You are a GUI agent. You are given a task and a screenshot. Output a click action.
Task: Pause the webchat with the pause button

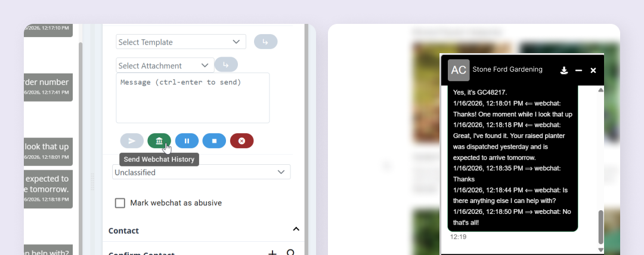(187, 141)
